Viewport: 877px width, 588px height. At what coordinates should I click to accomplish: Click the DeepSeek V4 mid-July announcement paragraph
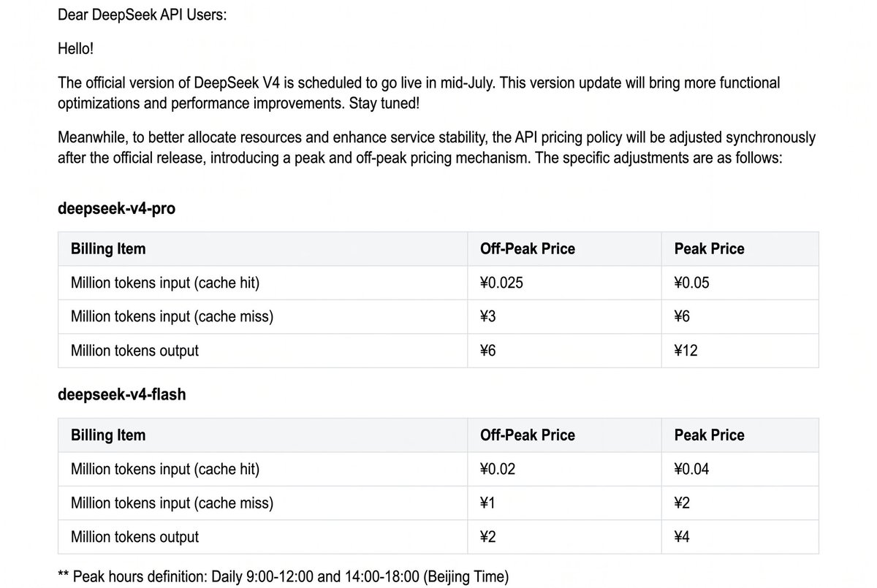point(419,93)
